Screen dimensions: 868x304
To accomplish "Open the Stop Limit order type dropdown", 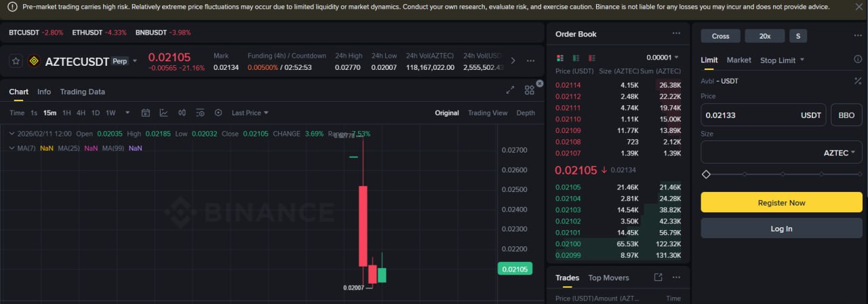I will click(782, 60).
